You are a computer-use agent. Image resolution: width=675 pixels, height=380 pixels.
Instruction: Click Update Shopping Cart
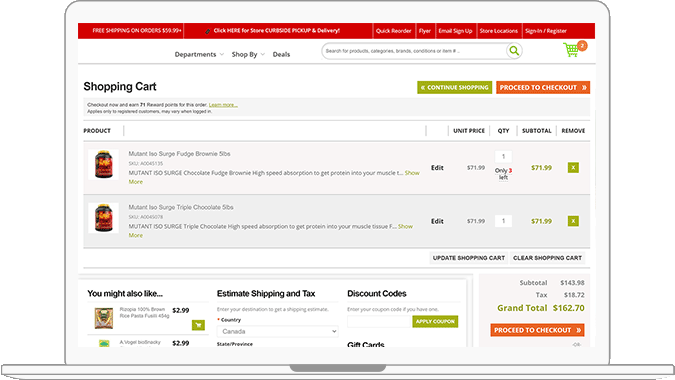pos(468,258)
